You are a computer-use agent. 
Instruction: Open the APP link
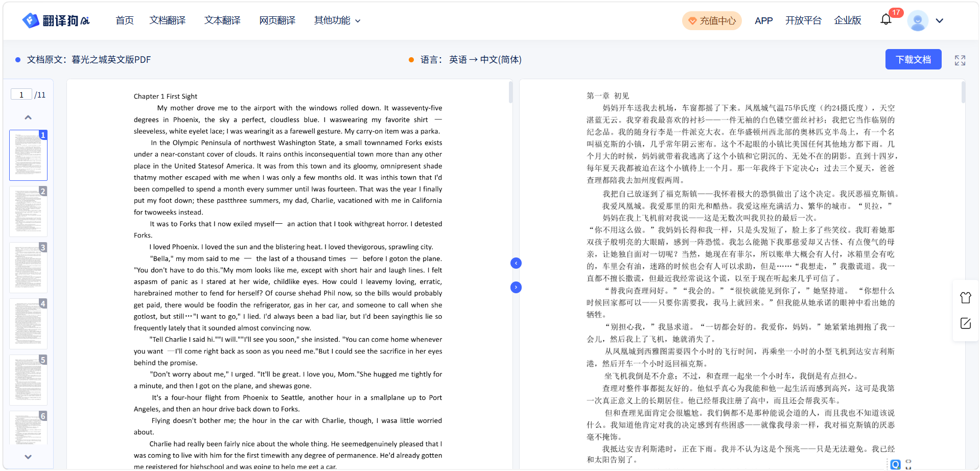[763, 20]
